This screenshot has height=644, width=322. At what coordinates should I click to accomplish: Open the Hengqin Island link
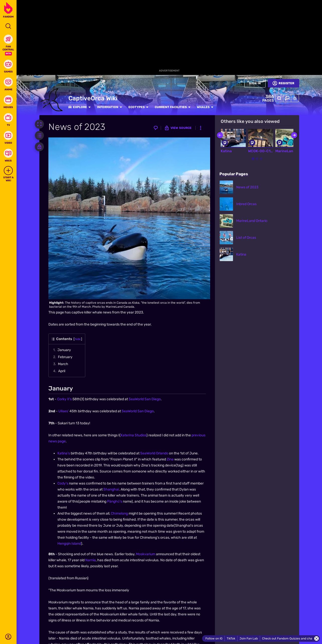click(69, 543)
